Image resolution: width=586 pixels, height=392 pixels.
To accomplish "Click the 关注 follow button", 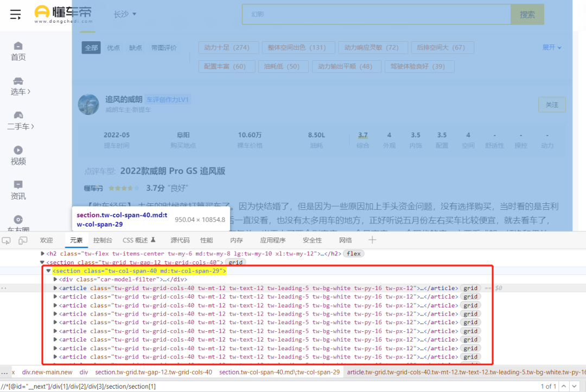I will (x=552, y=105).
